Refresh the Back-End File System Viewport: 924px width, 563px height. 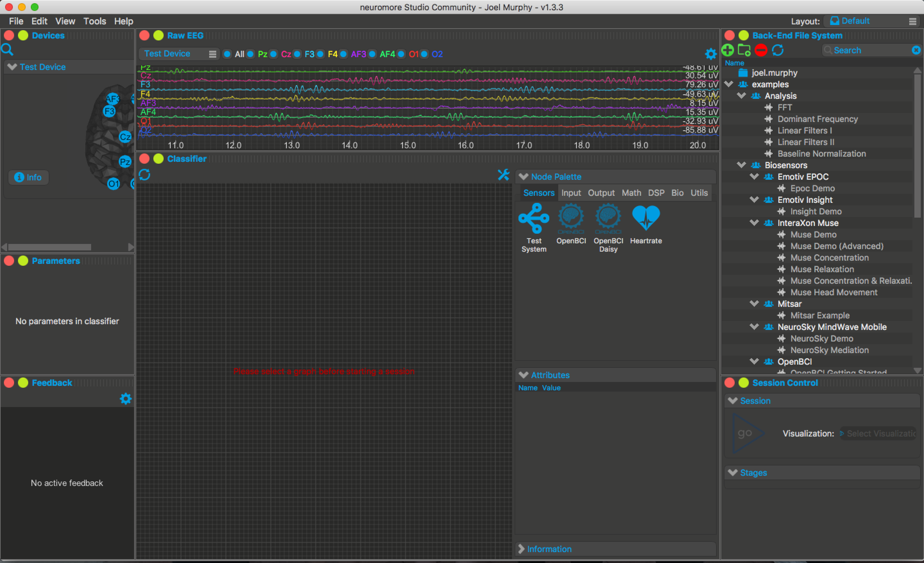(x=778, y=50)
